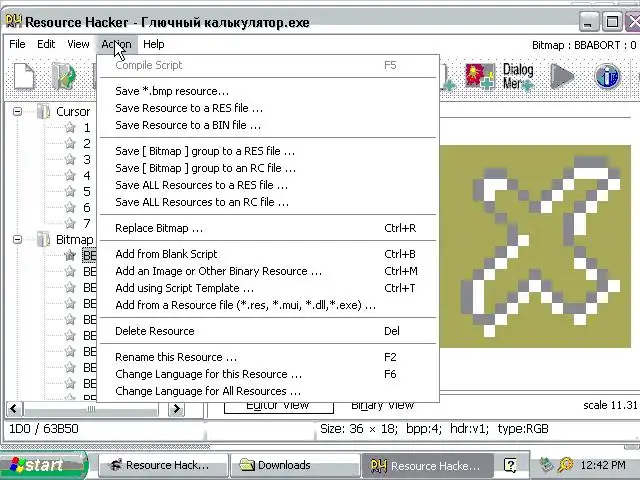Screen dimensions: 640x480
Task: Open the Dialog Merge toolbar button
Action: pos(518,77)
